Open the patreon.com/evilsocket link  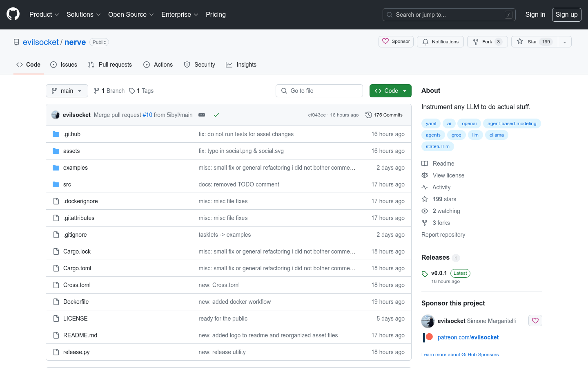click(468, 337)
